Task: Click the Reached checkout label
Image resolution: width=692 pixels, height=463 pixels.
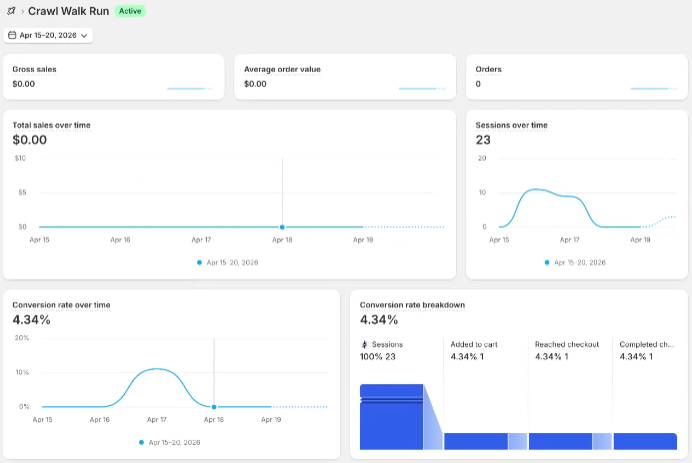Action: (567, 345)
